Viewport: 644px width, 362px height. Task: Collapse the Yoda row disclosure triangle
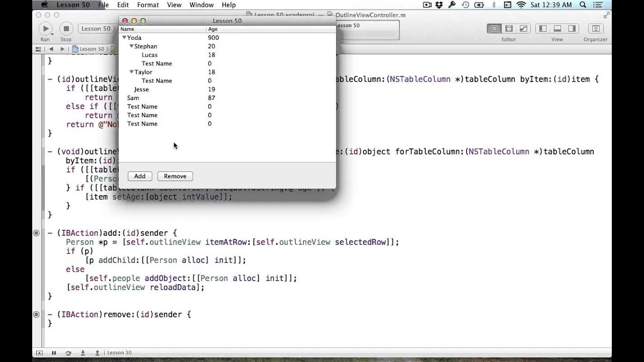pos(124,38)
